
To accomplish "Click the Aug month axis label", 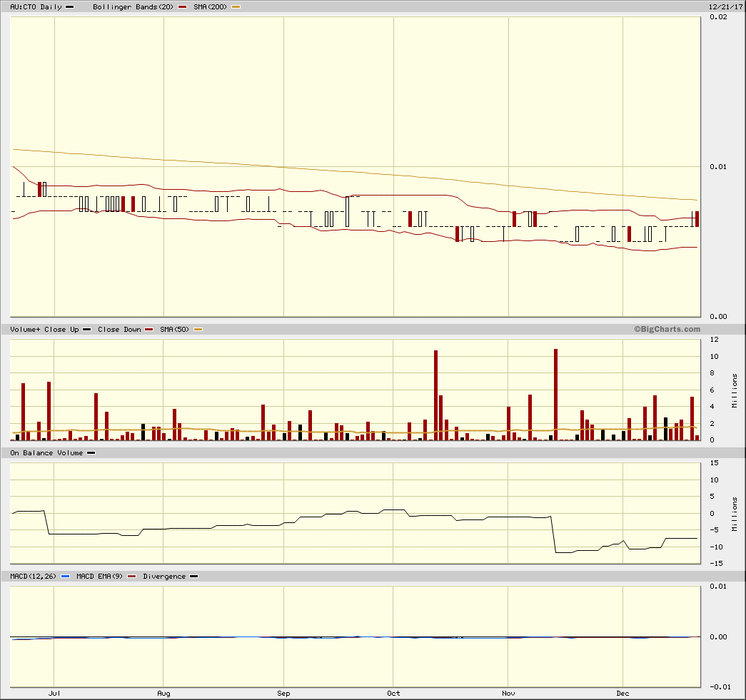I will pyautogui.click(x=163, y=694).
